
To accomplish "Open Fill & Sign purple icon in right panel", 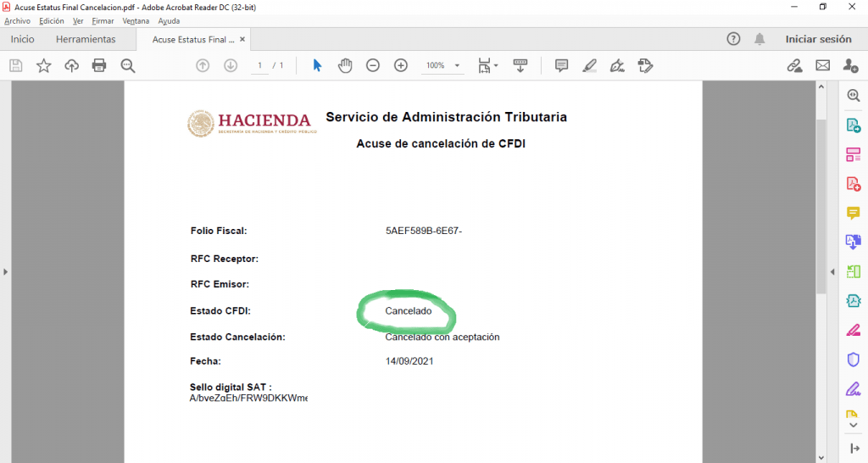I will pyautogui.click(x=854, y=388).
